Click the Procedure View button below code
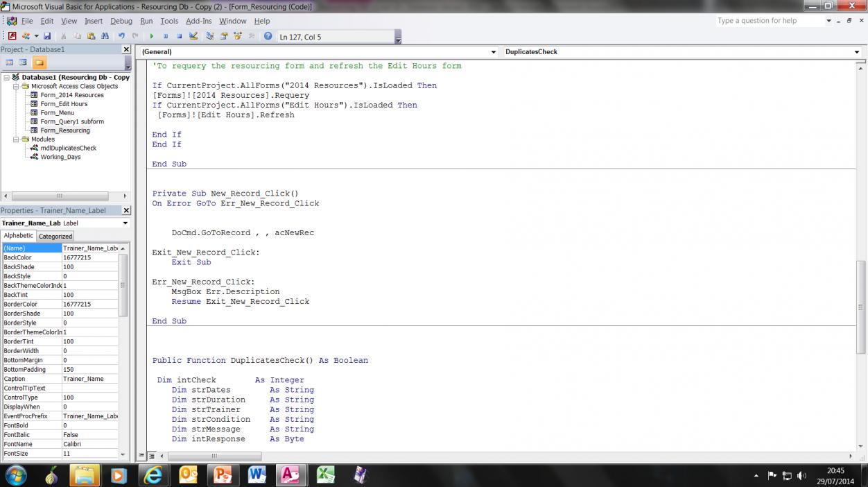This screenshot has height=487, width=868. (142, 456)
